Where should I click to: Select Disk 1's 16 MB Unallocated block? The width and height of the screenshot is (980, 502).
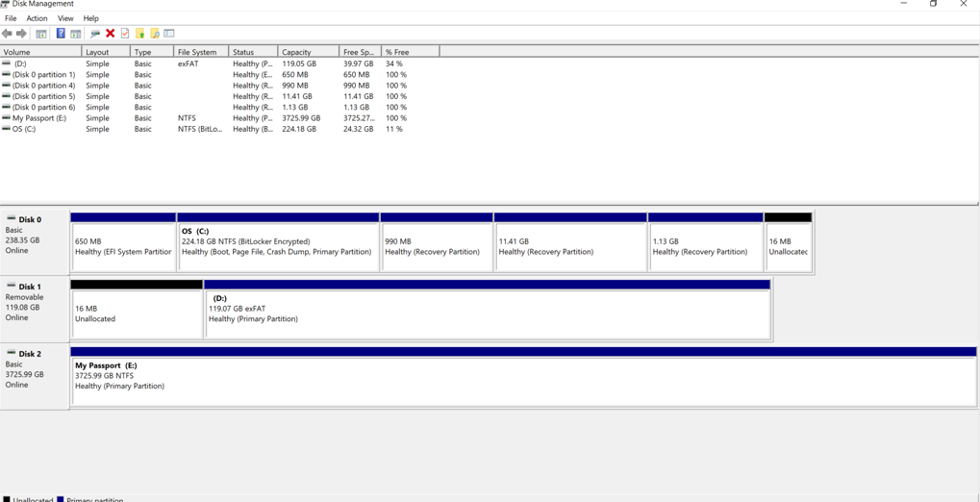(137, 310)
